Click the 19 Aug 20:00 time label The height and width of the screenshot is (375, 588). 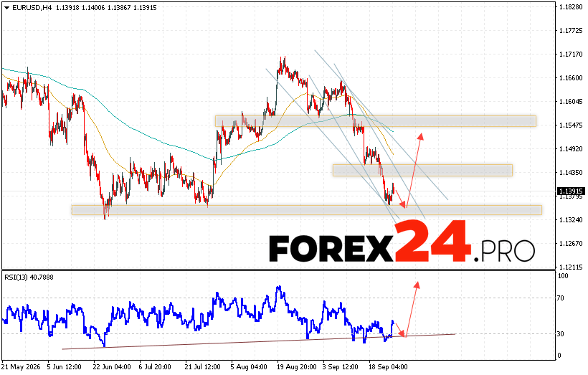(x=296, y=366)
